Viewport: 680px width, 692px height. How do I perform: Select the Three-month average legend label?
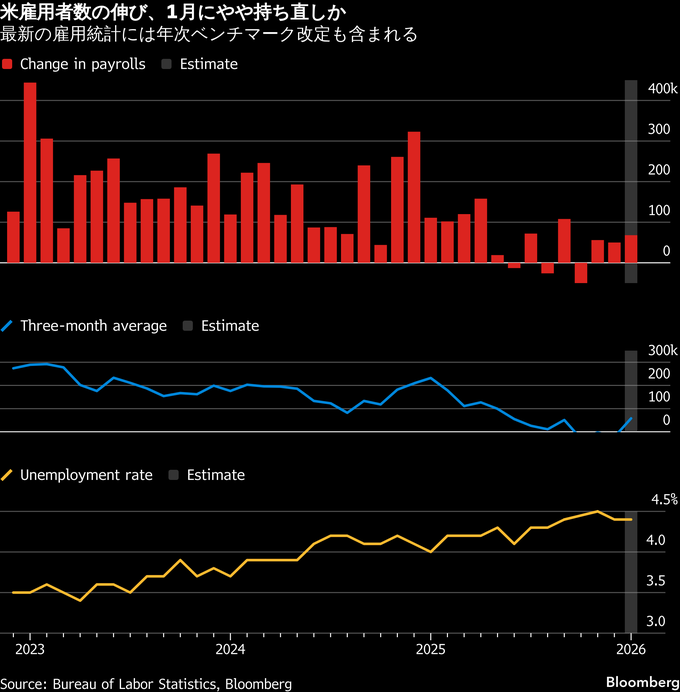point(93,326)
